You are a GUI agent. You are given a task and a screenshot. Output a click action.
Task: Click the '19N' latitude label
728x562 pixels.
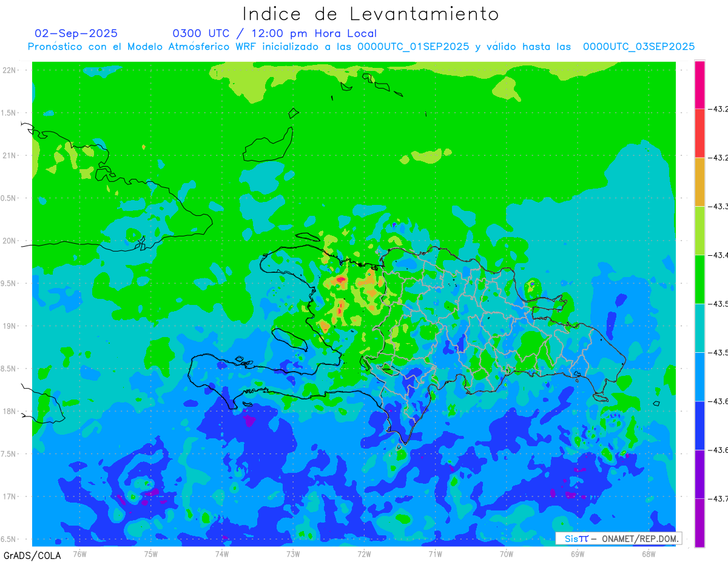click(x=10, y=326)
